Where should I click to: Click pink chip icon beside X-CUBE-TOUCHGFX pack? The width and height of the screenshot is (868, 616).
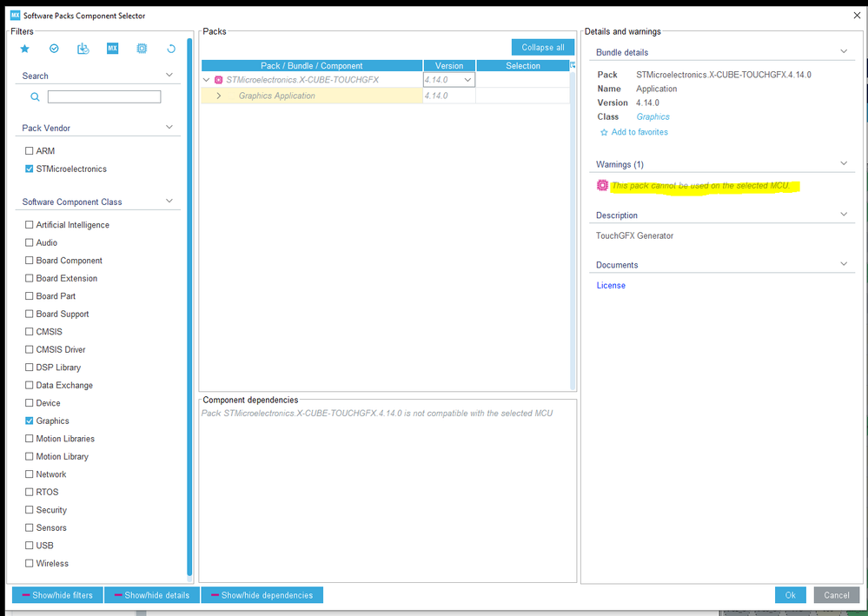(x=218, y=80)
